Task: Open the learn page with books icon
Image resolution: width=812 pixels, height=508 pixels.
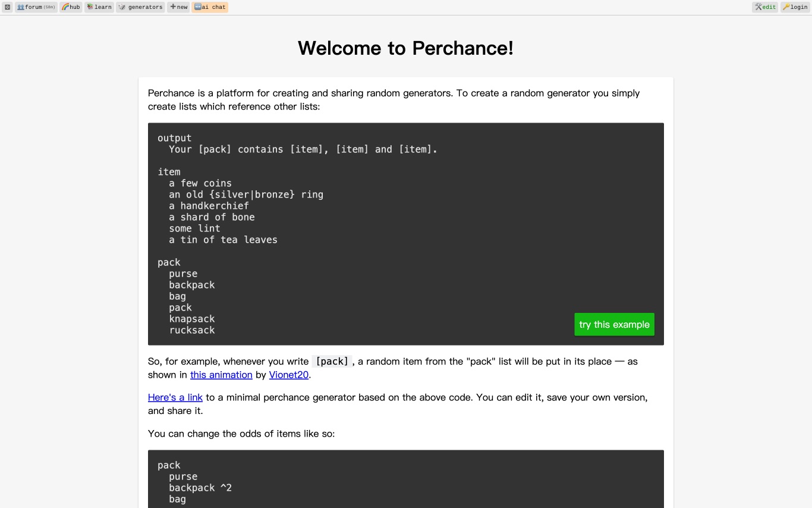Action: click(x=99, y=7)
